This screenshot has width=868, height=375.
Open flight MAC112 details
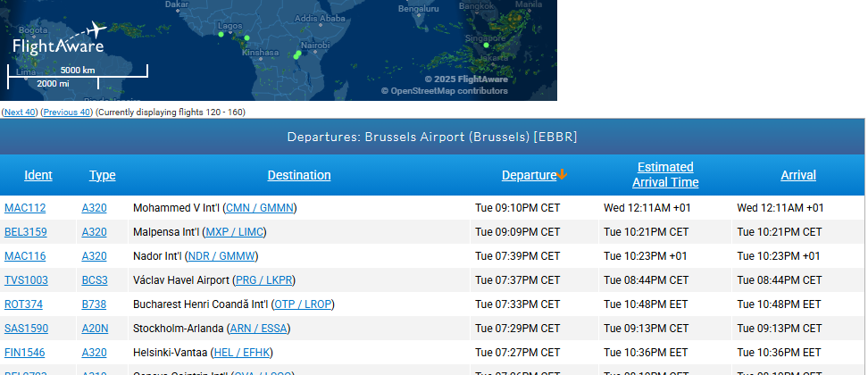(25, 208)
